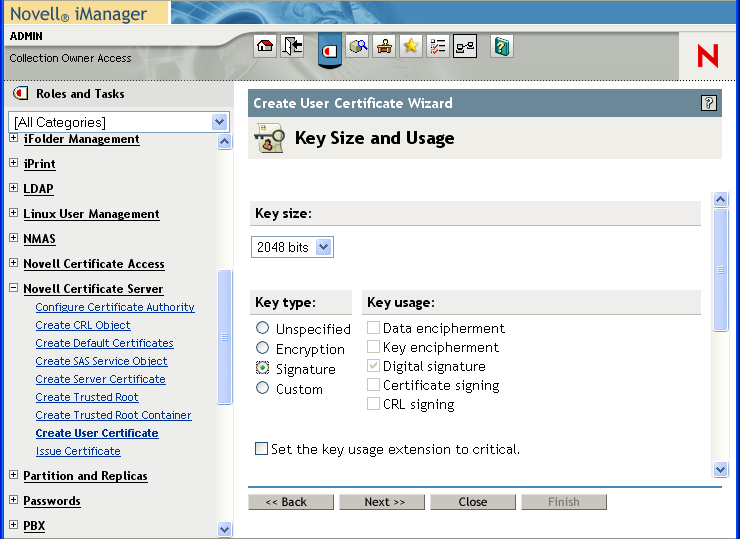Click the Roles and Tasks header icon
Image resolution: width=740 pixels, height=539 pixels.
pos(21,93)
